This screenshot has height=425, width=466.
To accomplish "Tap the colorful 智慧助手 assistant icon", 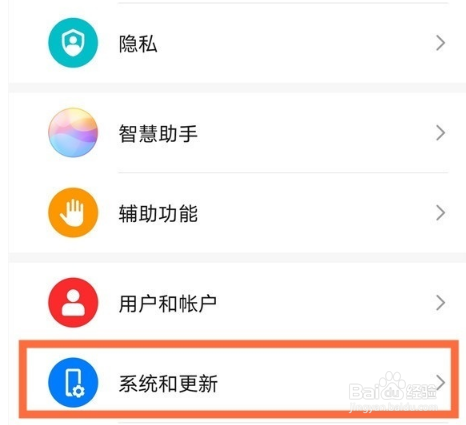I will 73,133.
